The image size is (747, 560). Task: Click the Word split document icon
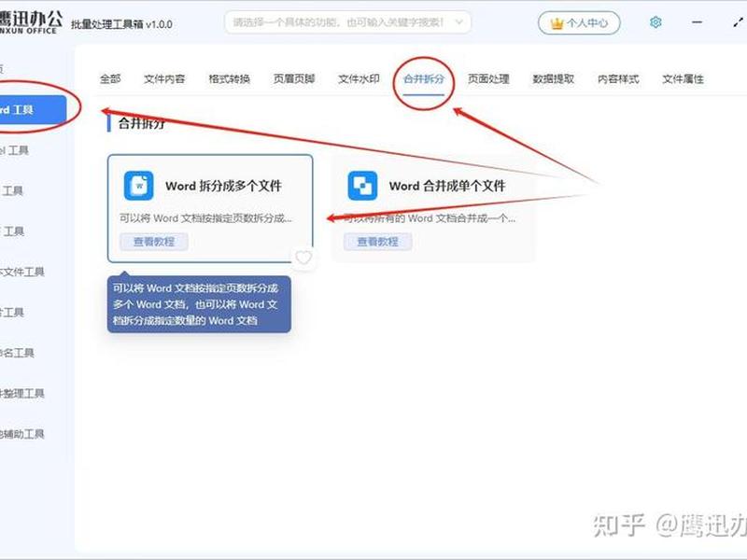(x=138, y=186)
